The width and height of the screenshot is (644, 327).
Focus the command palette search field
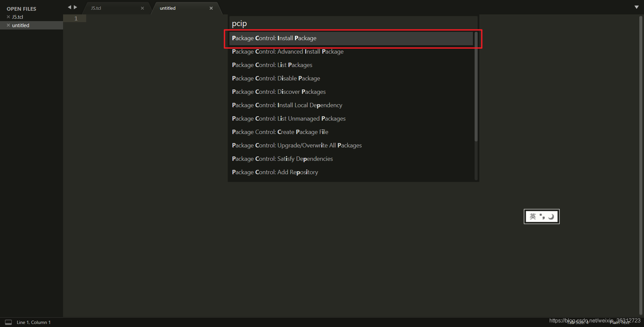[353, 23]
